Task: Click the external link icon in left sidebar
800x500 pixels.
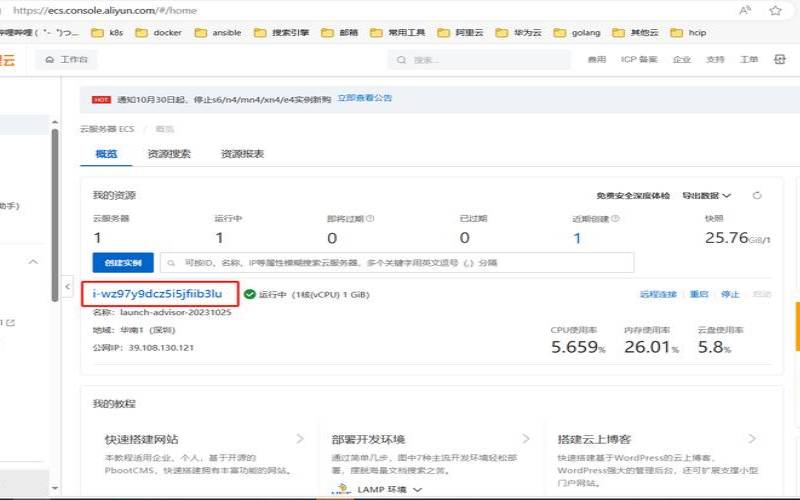Action: 11,322
